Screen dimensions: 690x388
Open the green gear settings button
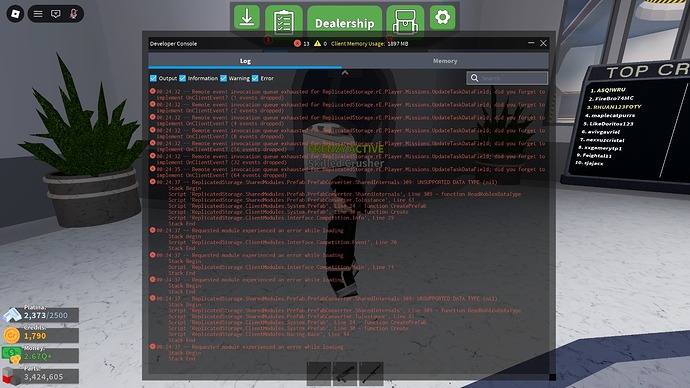442,18
